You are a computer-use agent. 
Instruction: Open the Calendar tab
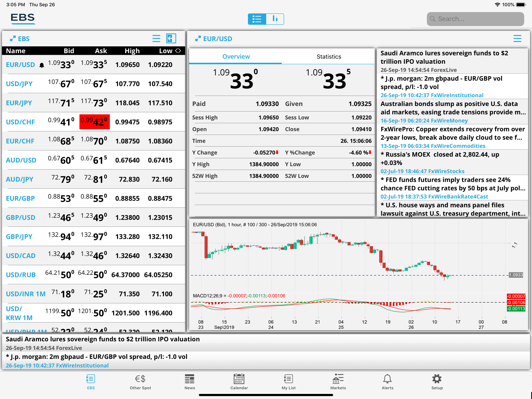(x=239, y=382)
